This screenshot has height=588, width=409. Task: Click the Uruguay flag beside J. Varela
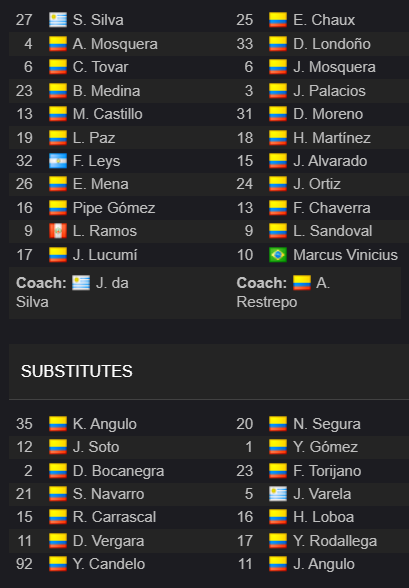pos(278,494)
